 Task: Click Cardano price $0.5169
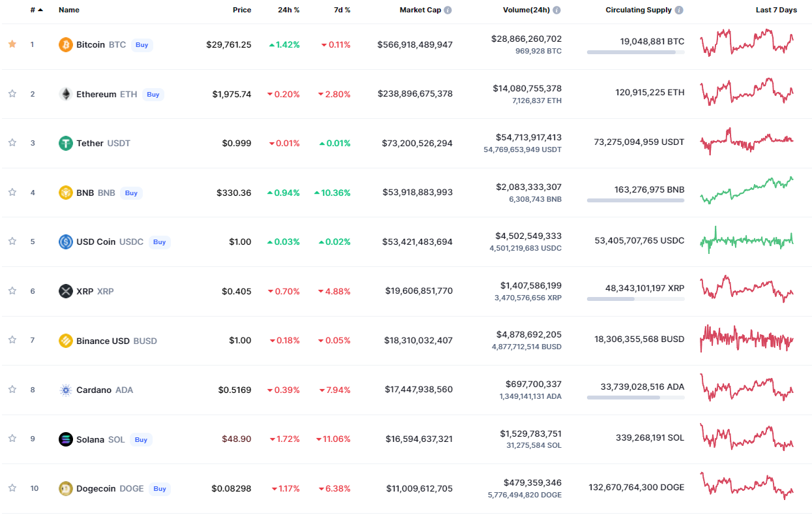tap(235, 390)
